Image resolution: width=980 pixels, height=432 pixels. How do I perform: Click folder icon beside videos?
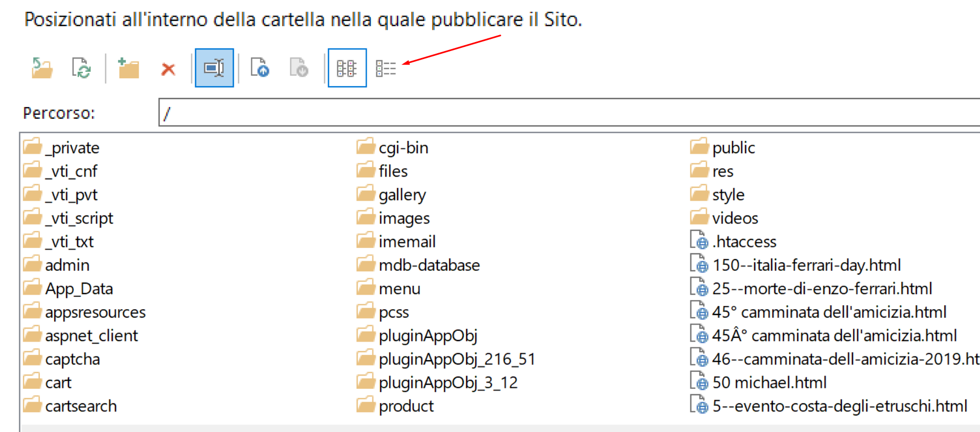click(x=699, y=217)
